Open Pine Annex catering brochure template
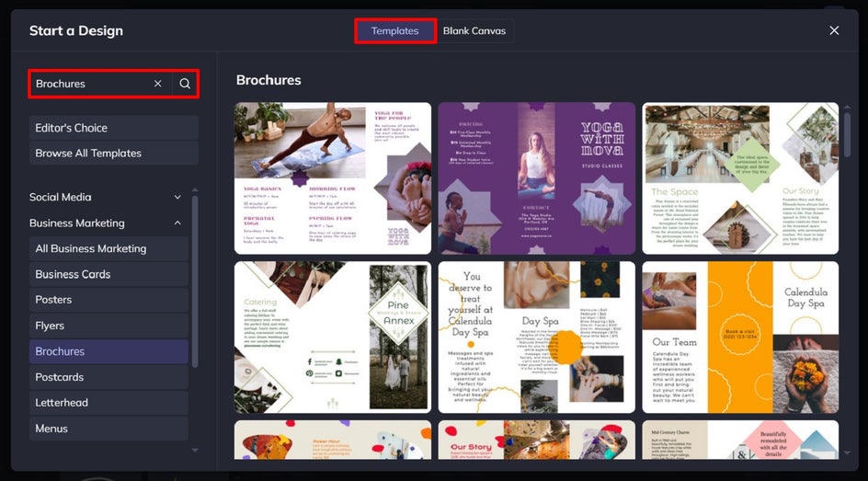The width and height of the screenshot is (868, 481). click(x=333, y=338)
